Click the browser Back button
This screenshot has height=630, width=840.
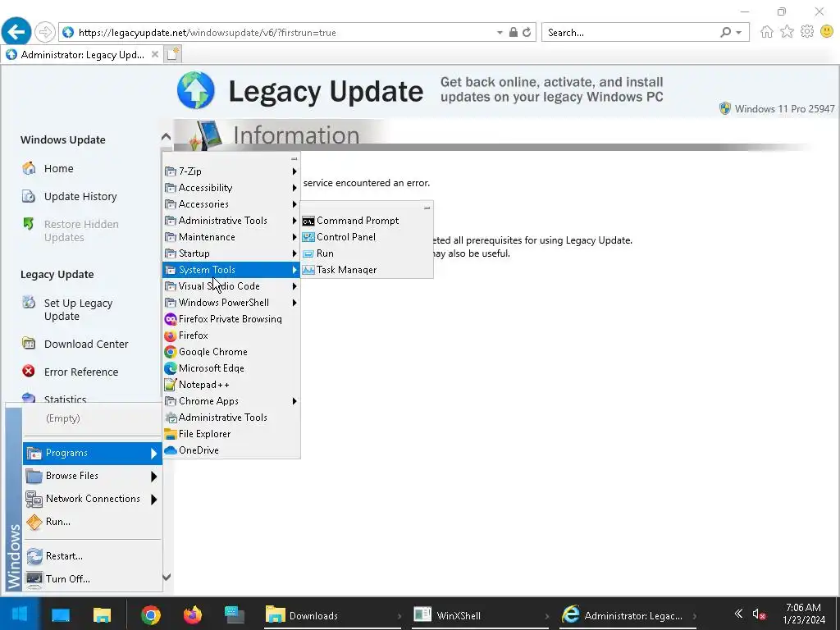16,32
